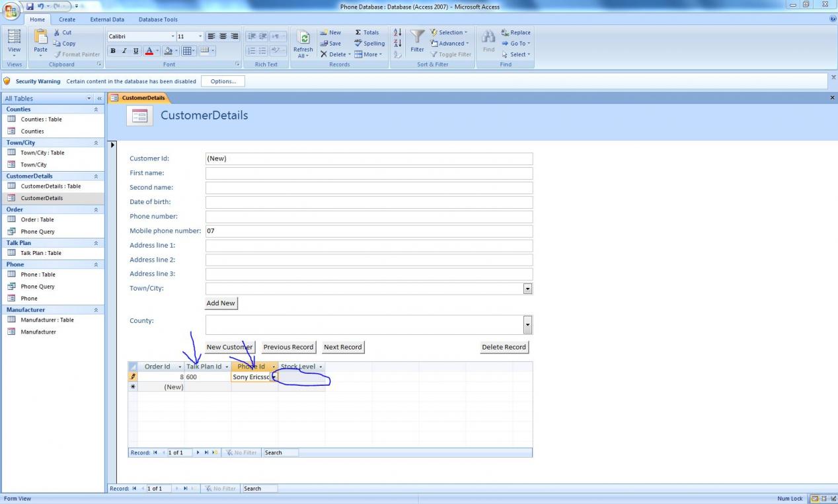Viewport: 838px width, 504px height.
Task: Apply the red font color swatch
Action: 149,51
